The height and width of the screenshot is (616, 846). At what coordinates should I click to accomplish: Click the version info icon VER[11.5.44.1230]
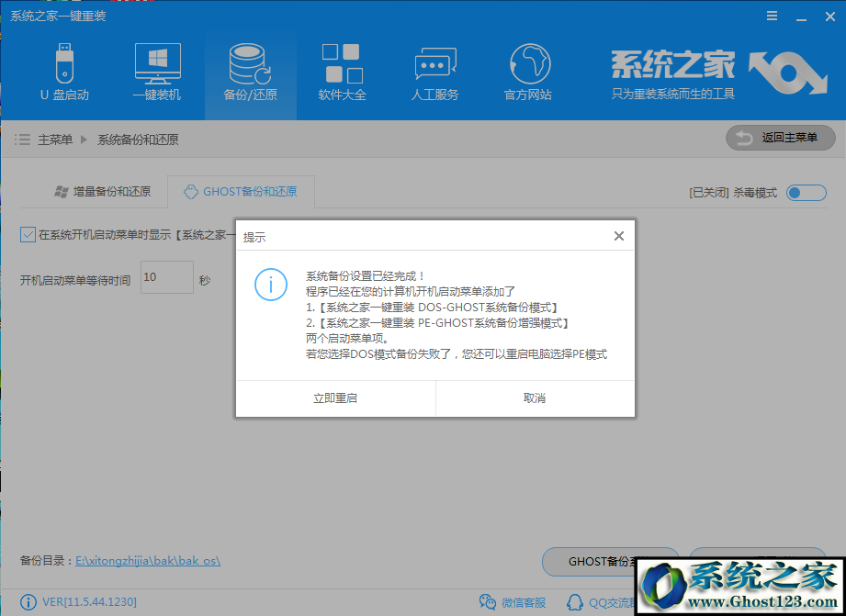click(28, 602)
